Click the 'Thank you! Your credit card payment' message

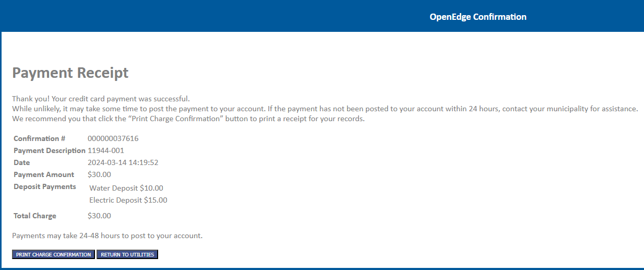coord(101,99)
